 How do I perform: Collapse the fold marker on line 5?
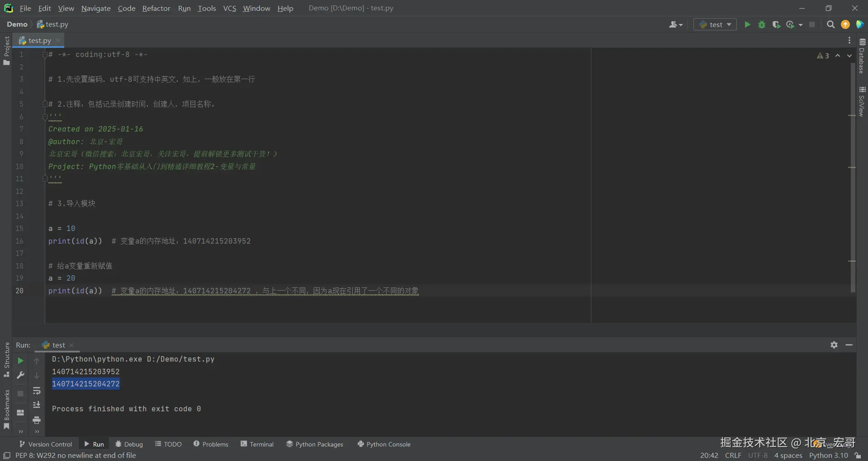(45, 104)
